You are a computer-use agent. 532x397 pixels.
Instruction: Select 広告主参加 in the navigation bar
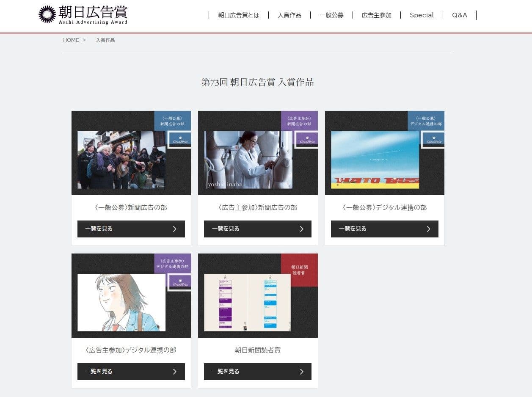pos(376,15)
